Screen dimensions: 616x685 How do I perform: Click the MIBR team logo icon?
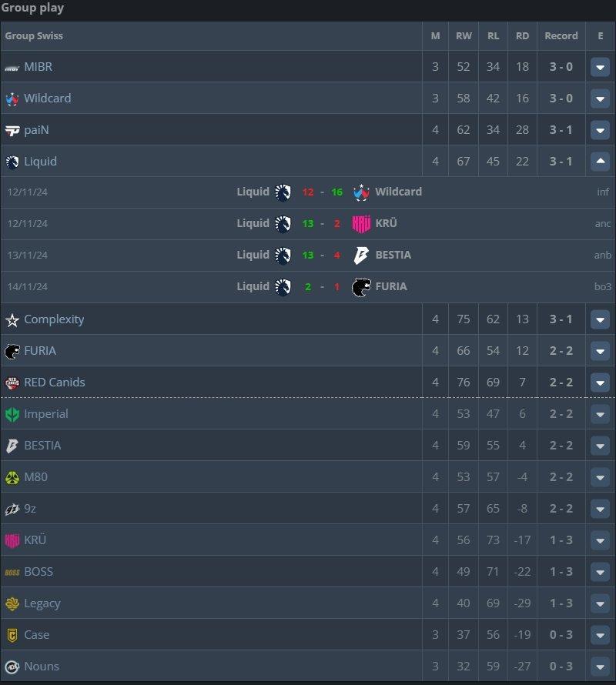pyautogui.click(x=12, y=68)
